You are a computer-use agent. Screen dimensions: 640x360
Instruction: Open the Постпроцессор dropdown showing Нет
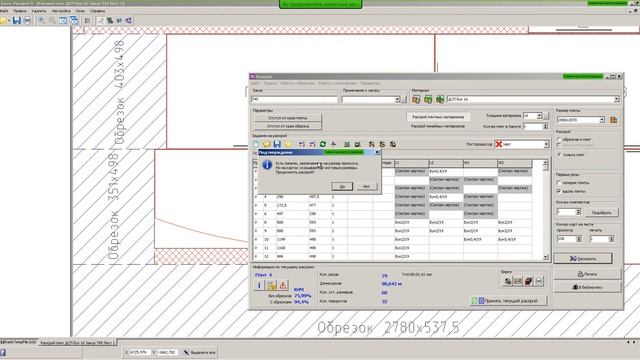pyautogui.click(x=546, y=144)
